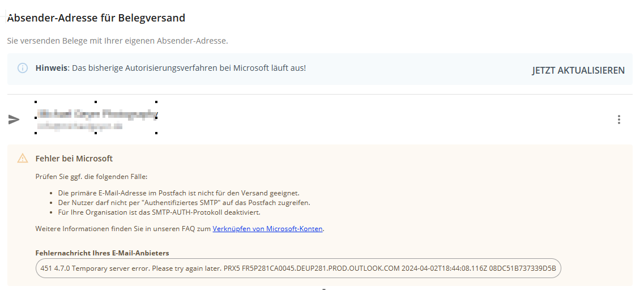The width and height of the screenshot is (644, 290).
Task: Open the three-dot options menu for sender
Action: [x=619, y=120]
